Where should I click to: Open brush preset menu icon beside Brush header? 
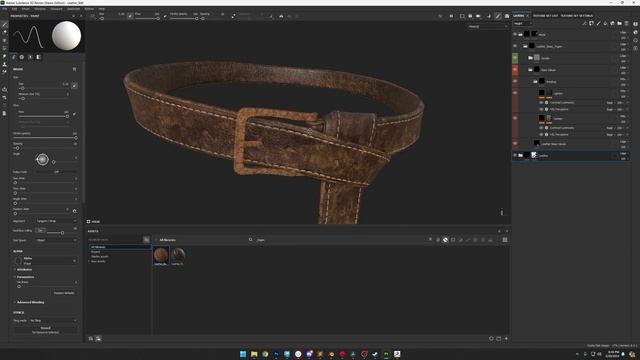click(x=74, y=69)
